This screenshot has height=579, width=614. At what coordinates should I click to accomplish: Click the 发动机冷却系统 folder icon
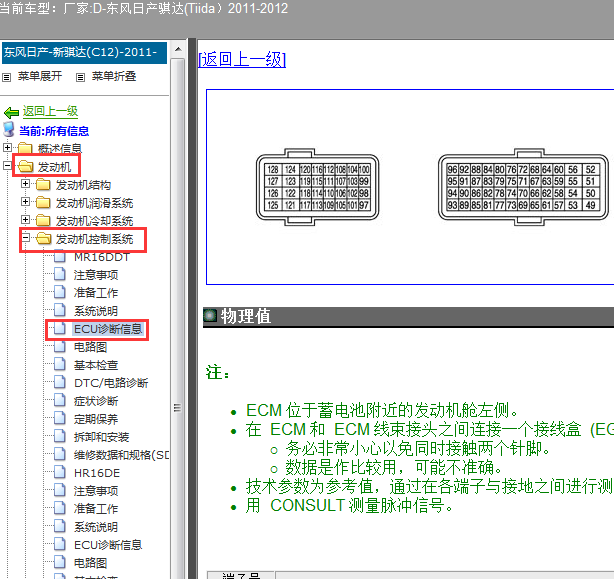tap(43, 220)
